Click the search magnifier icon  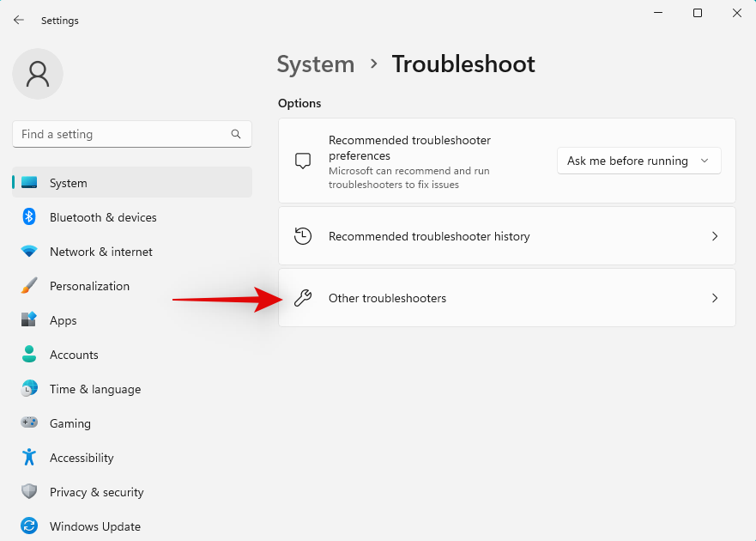[236, 134]
